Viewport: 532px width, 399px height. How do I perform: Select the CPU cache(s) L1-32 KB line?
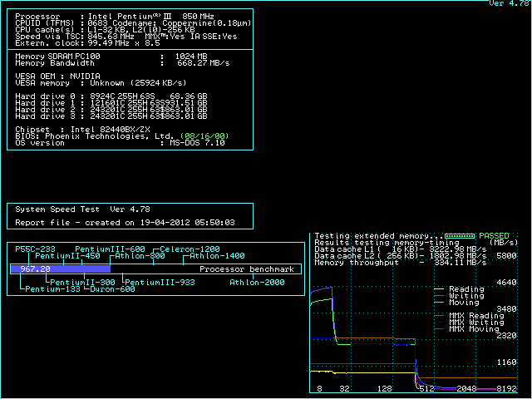pos(105,30)
